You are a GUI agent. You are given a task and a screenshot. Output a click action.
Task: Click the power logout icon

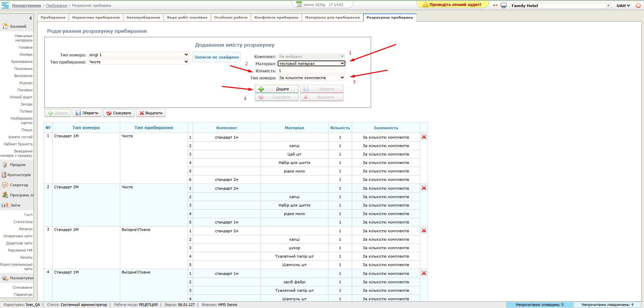click(638, 5)
